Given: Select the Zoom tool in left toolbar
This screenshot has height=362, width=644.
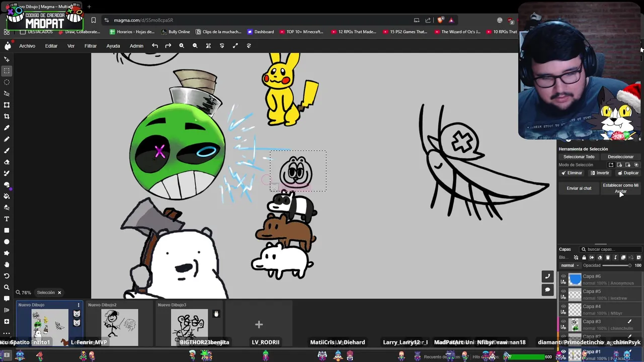Looking at the screenshot, I should pyautogui.click(x=7, y=287).
